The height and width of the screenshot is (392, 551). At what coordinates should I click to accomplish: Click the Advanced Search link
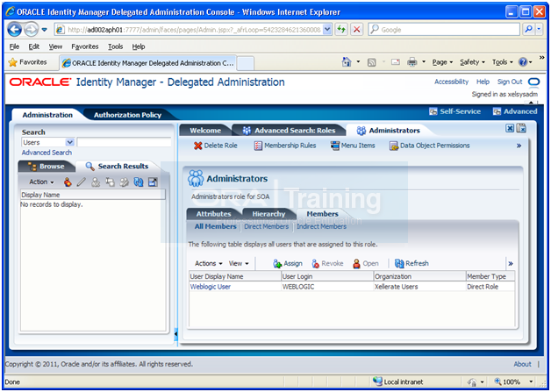click(x=47, y=153)
